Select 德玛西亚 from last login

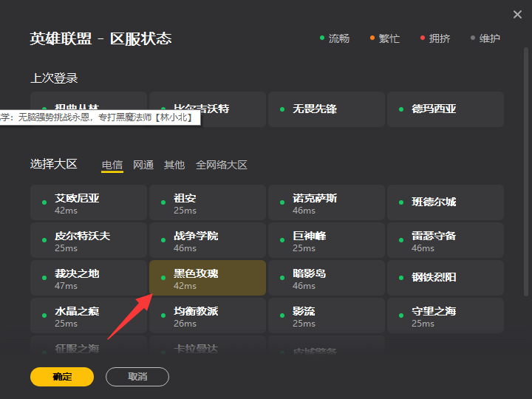[446, 109]
